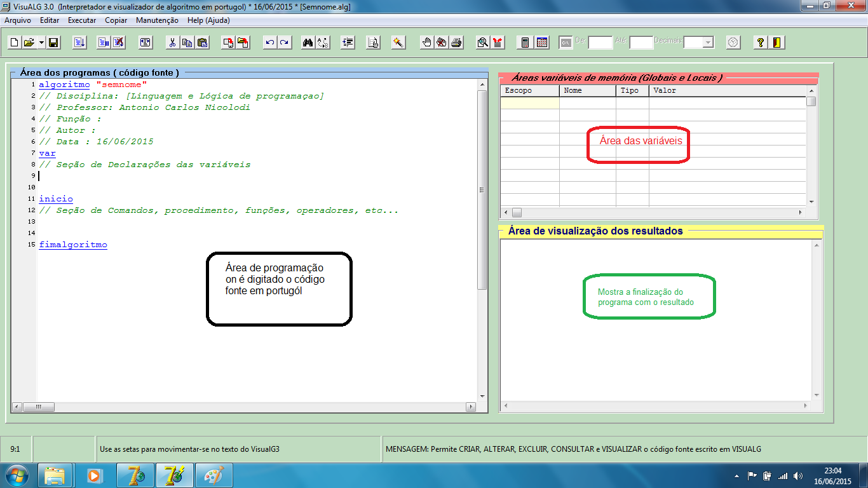
Task: Paste code from the clipboard
Action: pos(201,43)
